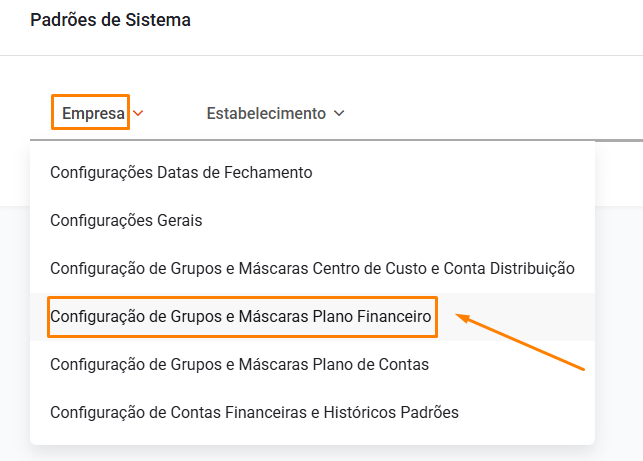Screen dimensions: 643x461
Task: Select Configuração de Grupos e Máscaras Plano Financeiro
Action: [x=240, y=316]
